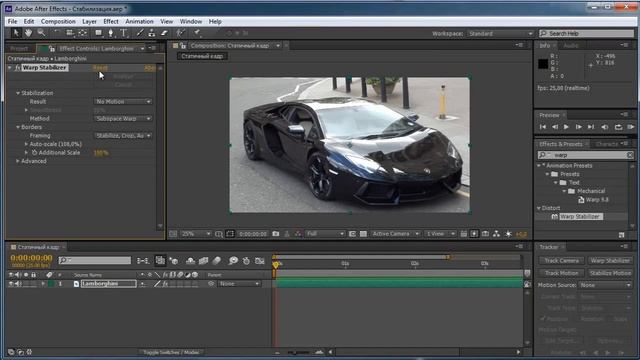Open the Active Camera dropdown
640x360 pixels.
tap(395, 234)
